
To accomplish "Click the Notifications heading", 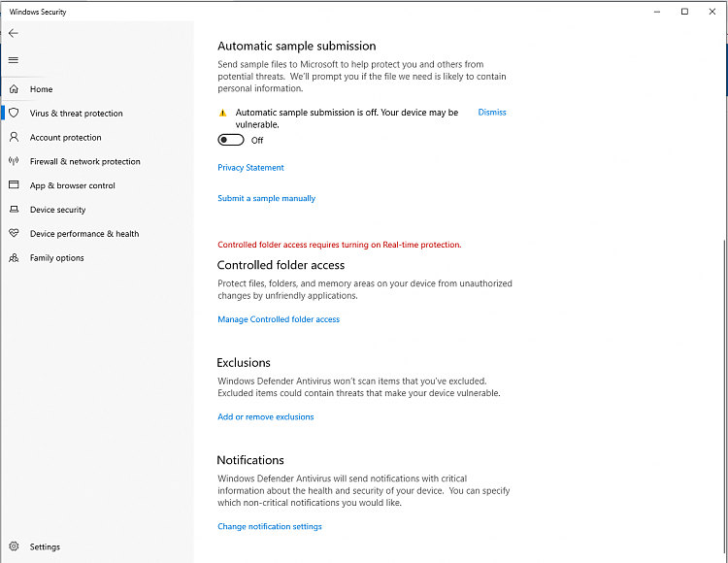I will 250,460.
